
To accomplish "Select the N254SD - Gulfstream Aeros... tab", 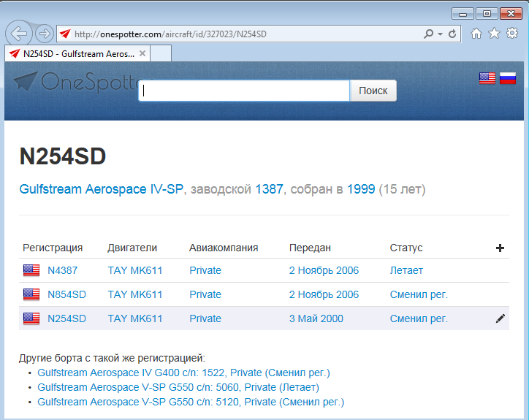I will coord(78,53).
